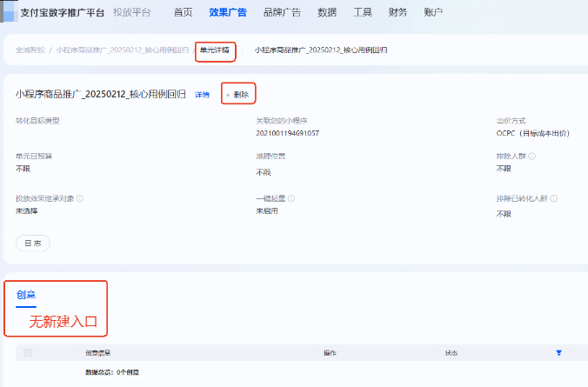
Task: Click the 未启用 value under 一键起量
Action: pos(267,211)
